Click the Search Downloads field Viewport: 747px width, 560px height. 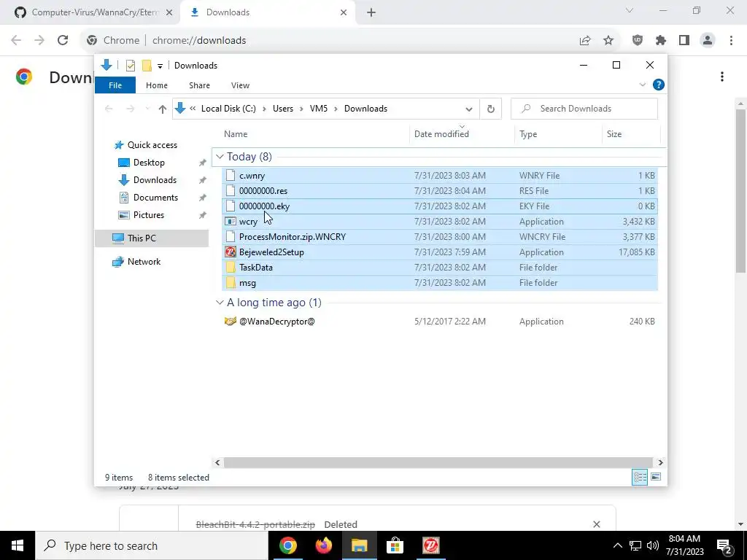[584, 109]
